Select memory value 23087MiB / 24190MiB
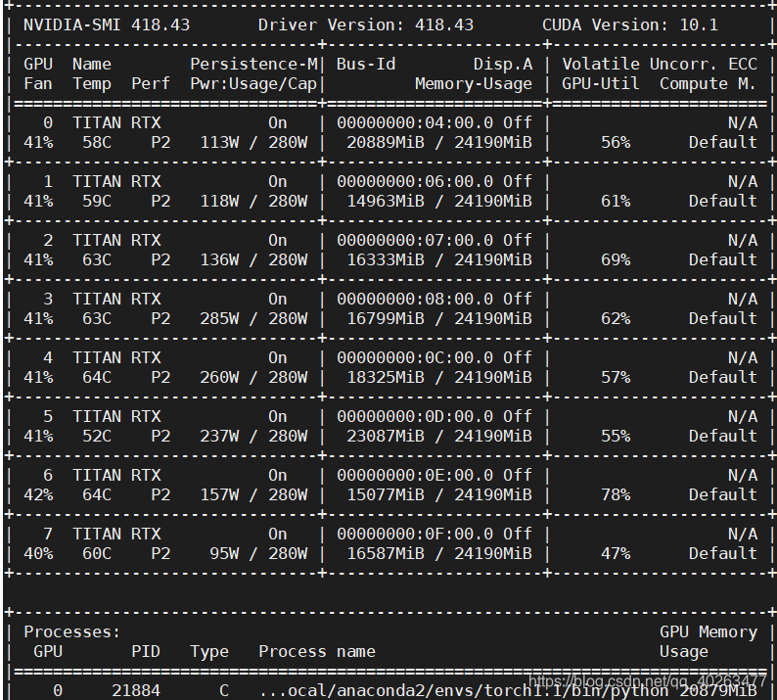The width and height of the screenshot is (777, 700). point(439,436)
